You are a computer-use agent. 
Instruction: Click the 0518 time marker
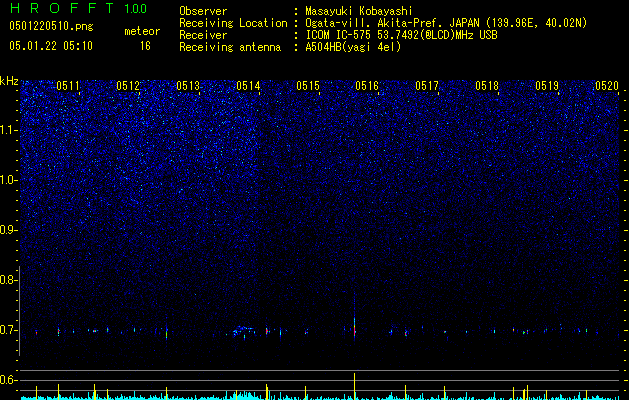487,86
